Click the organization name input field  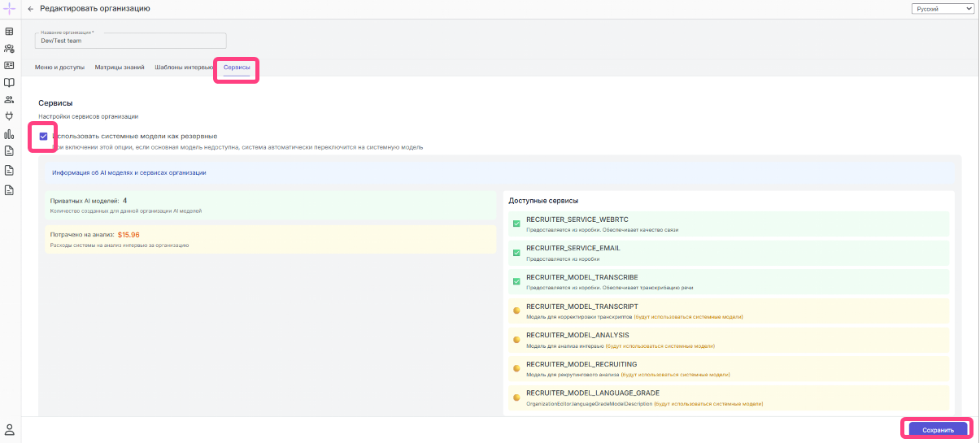click(130, 41)
